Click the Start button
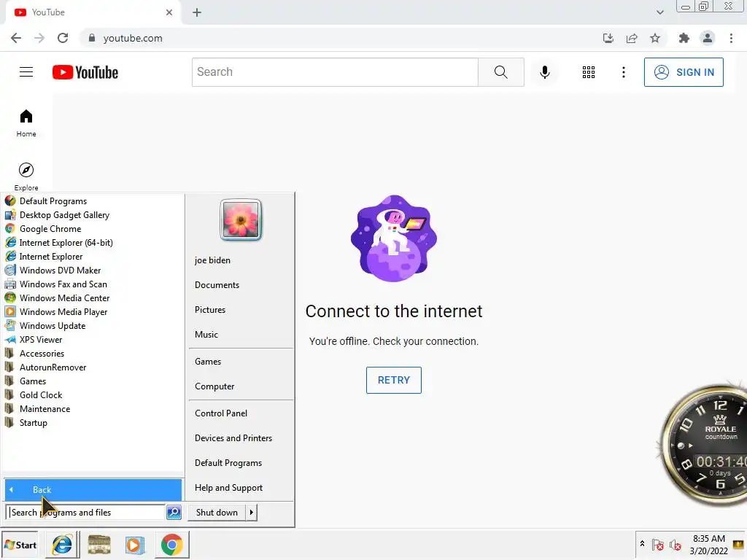This screenshot has width=747, height=560. pos(20,545)
